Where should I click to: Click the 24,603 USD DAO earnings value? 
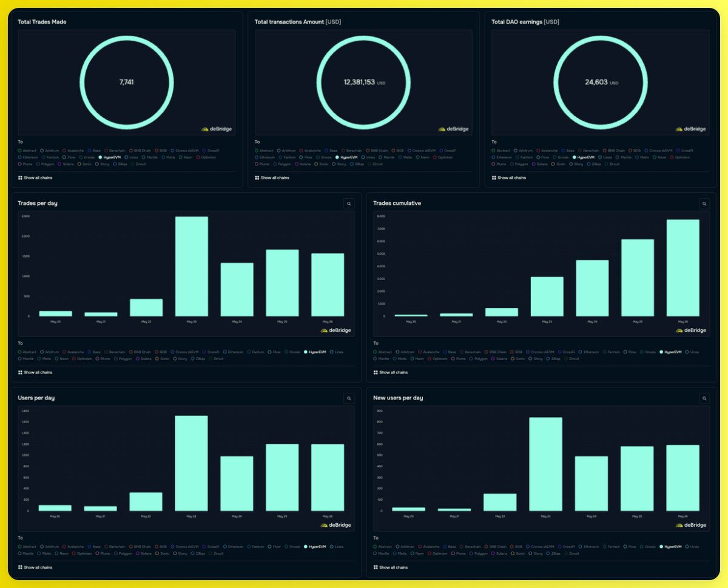tap(601, 82)
